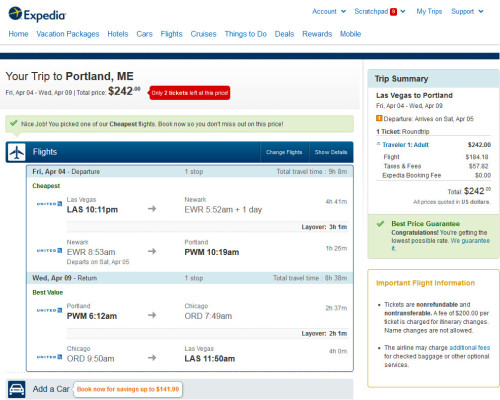Screen dimensions: 500x400
Task: Click the car icon beside Add a Car
Action: pos(17,389)
